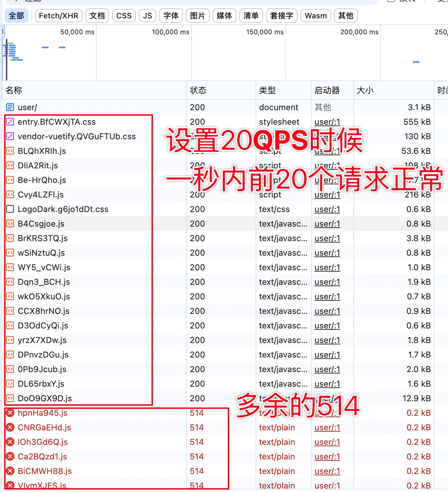The width and height of the screenshot is (448, 492).
Task: Filter requests by 字体
Action: point(171,16)
